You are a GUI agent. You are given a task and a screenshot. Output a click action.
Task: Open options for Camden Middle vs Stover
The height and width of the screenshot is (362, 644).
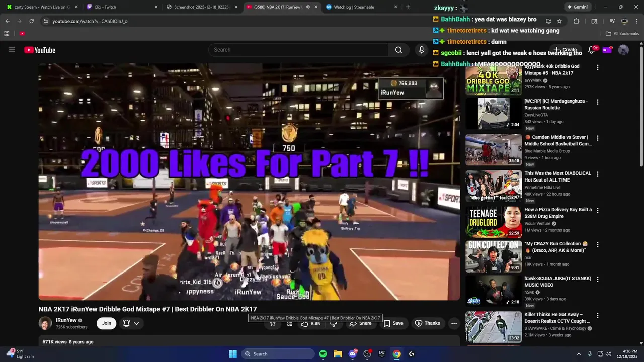tap(598, 138)
